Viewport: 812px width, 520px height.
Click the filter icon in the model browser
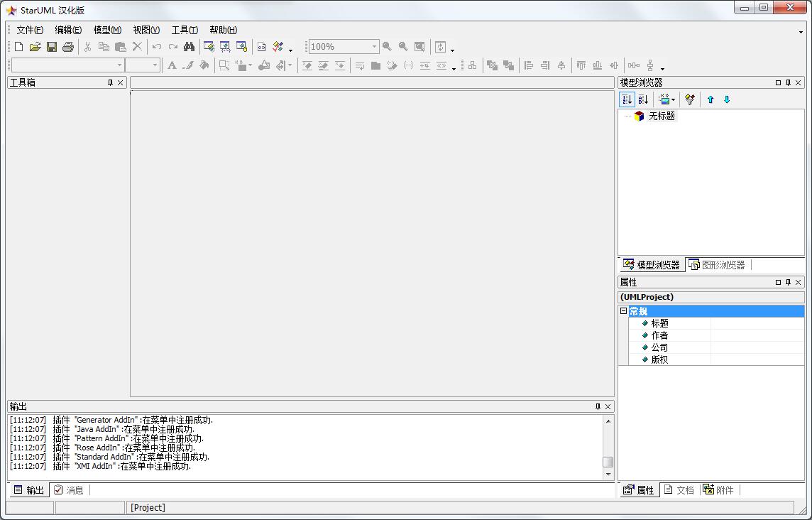(x=688, y=99)
